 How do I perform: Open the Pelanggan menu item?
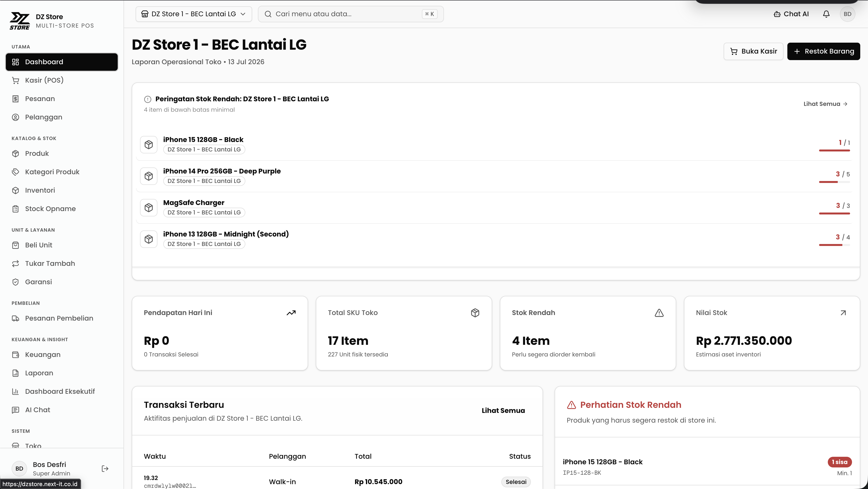point(62,117)
